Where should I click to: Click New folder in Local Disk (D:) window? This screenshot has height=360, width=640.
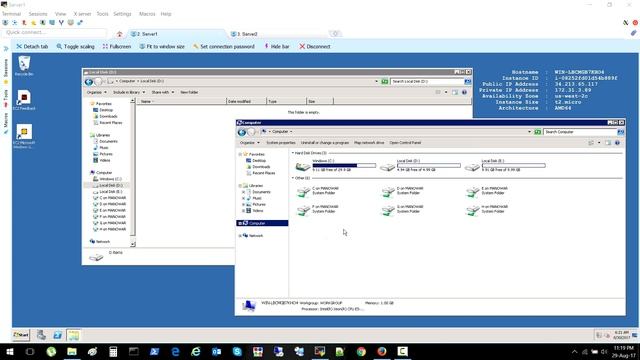point(189,92)
